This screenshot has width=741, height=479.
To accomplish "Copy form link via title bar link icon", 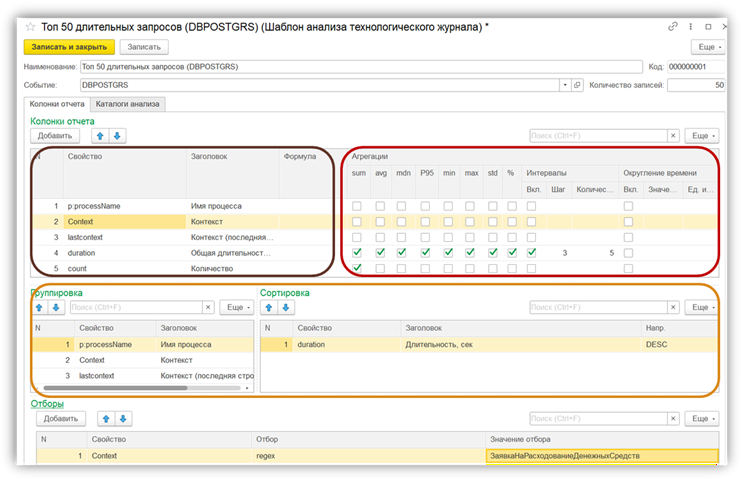I will coord(675,25).
